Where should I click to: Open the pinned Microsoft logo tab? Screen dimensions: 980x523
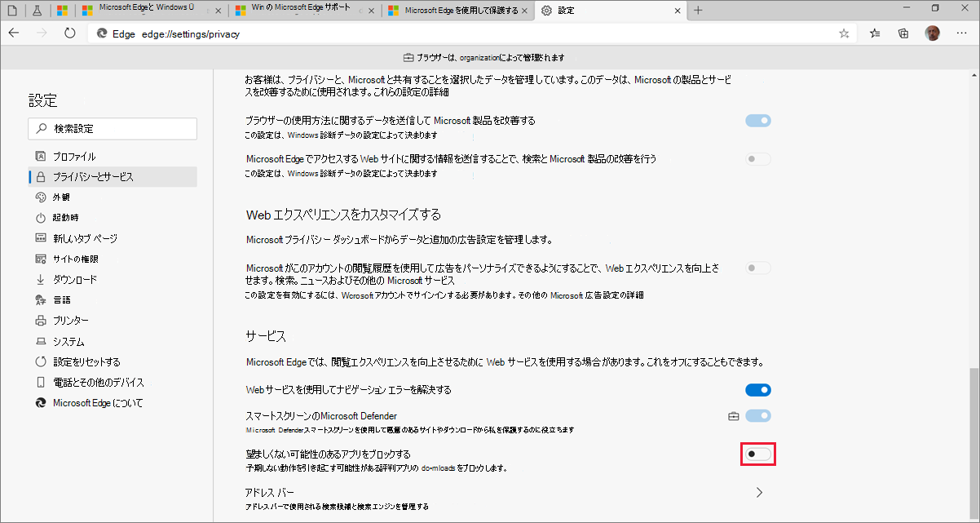(x=61, y=11)
